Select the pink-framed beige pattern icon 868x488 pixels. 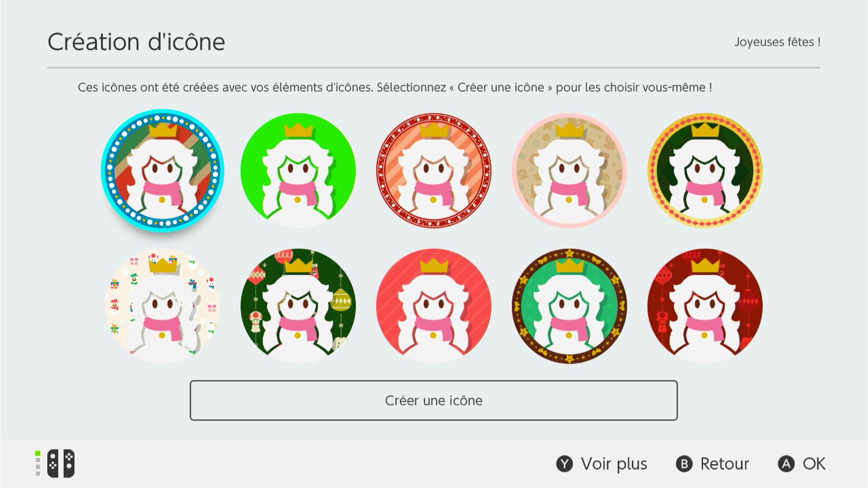click(x=569, y=171)
